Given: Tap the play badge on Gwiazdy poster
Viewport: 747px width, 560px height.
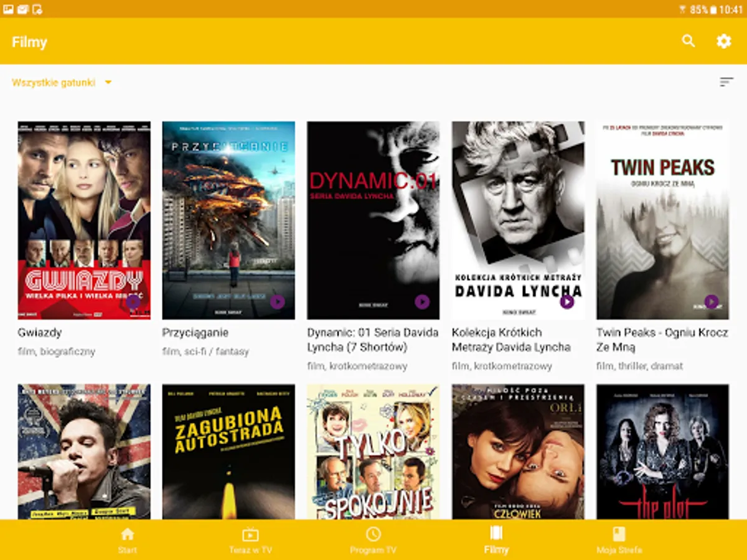Looking at the screenshot, I should tap(133, 302).
